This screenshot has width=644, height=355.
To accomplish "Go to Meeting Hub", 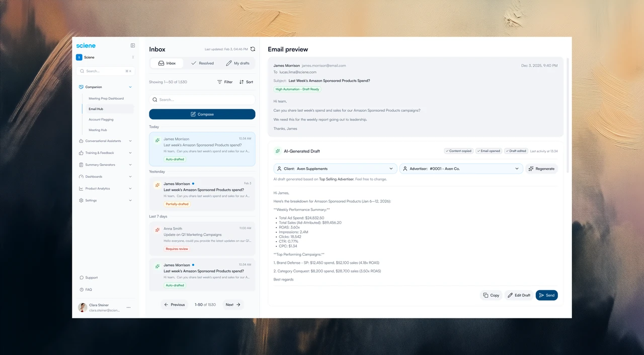I will click(x=98, y=130).
